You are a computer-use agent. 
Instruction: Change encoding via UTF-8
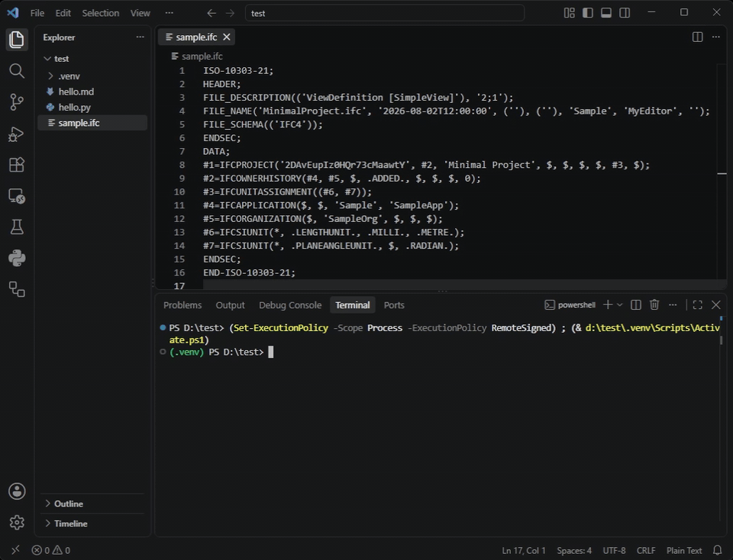(x=614, y=550)
